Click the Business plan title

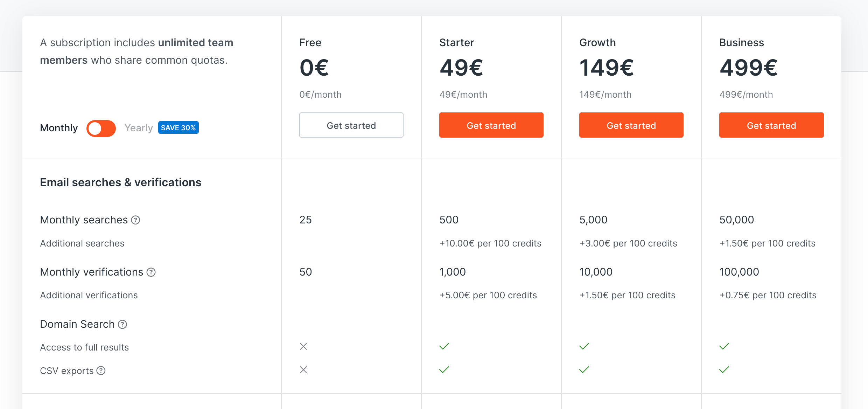(741, 43)
